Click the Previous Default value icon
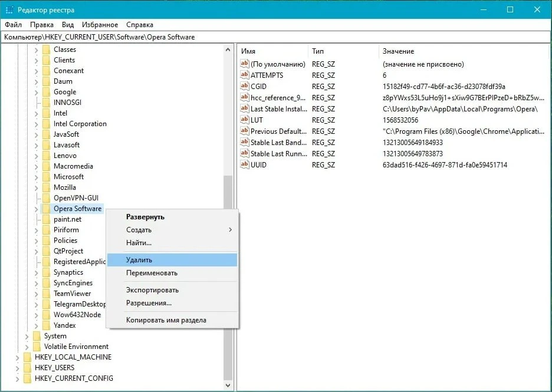The height and width of the screenshot is (392, 552). tap(244, 131)
